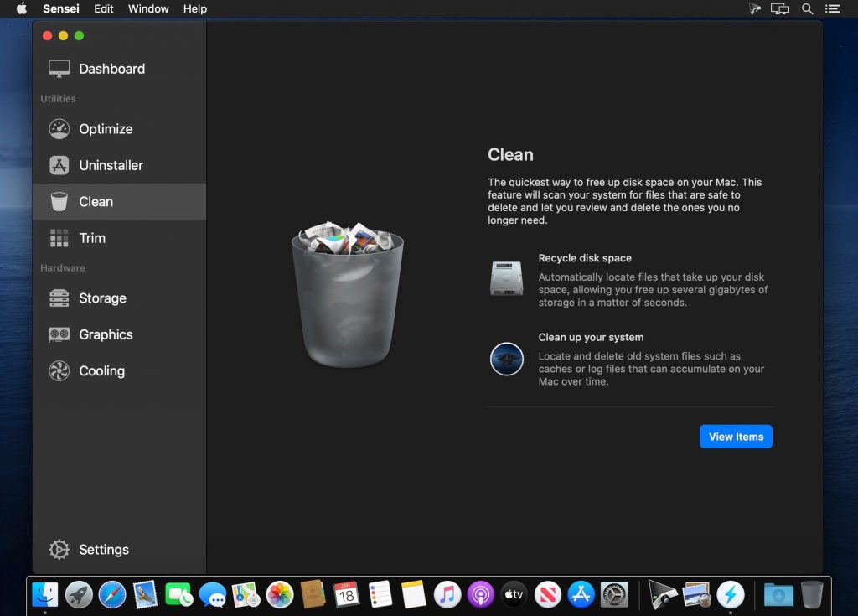Open the Window menu
The image size is (858, 616).
point(147,8)
